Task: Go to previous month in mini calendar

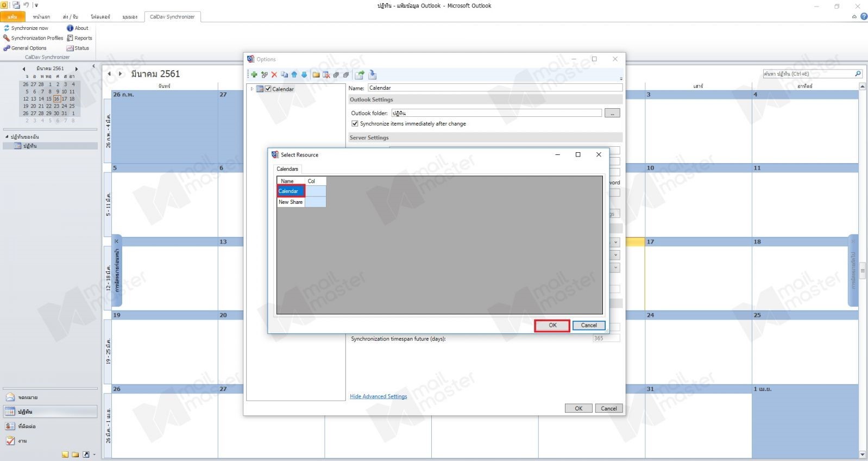Action: point(24,69)
